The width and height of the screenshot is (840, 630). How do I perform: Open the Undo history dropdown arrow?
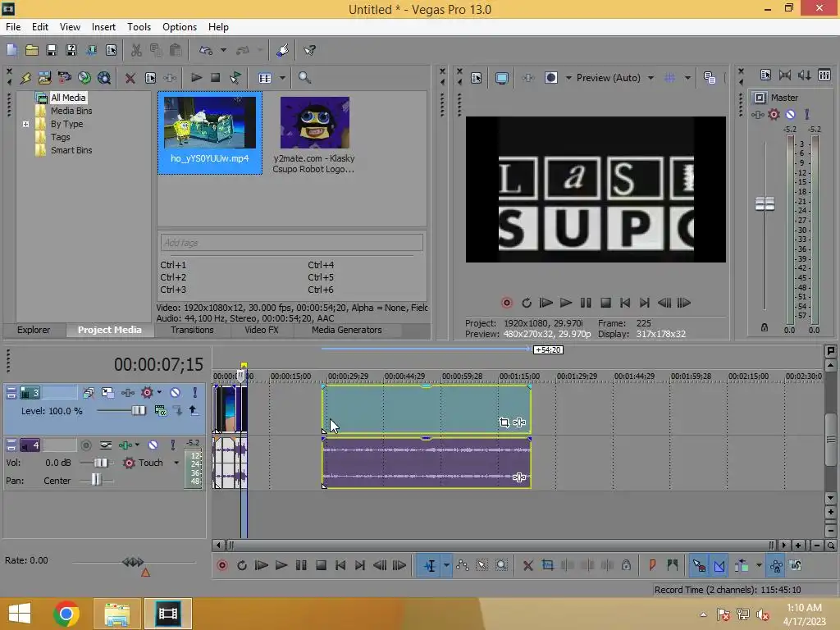coord(223,50)
